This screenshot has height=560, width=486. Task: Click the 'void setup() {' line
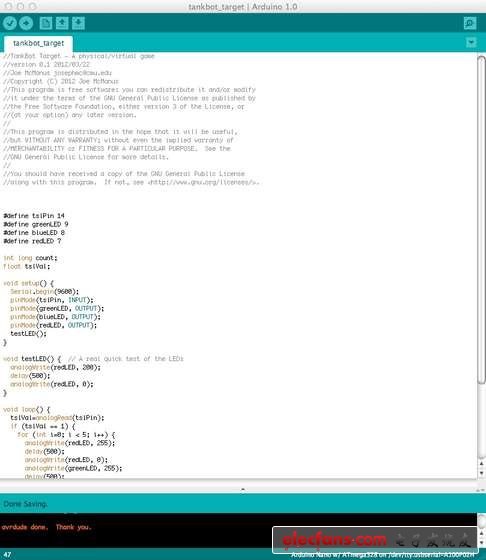28,283
